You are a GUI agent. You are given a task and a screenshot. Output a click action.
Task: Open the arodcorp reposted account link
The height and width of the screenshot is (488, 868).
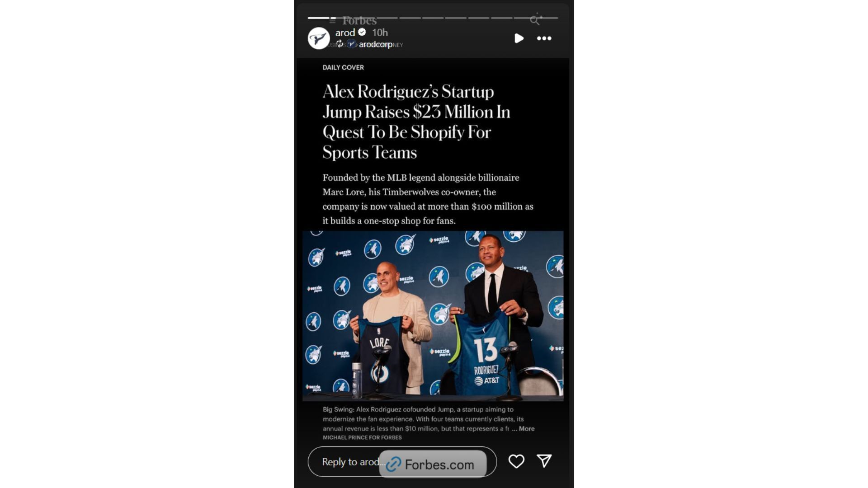(375, 44)
